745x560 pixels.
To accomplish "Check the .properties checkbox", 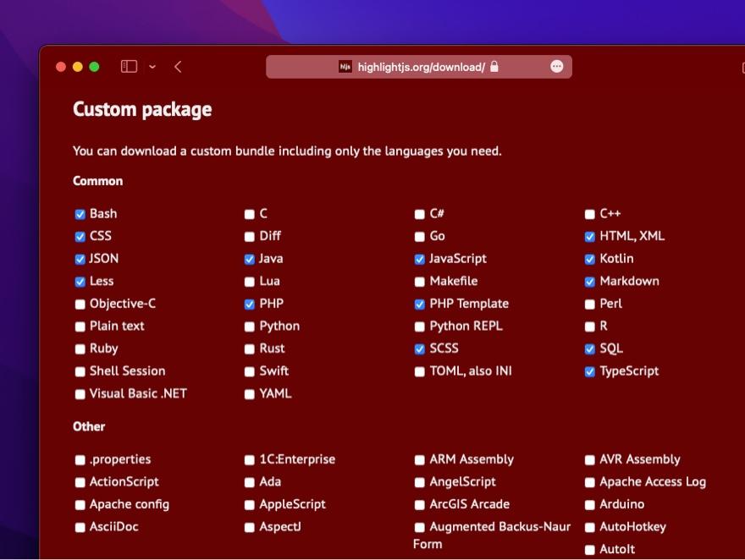I will pos(80,460).
